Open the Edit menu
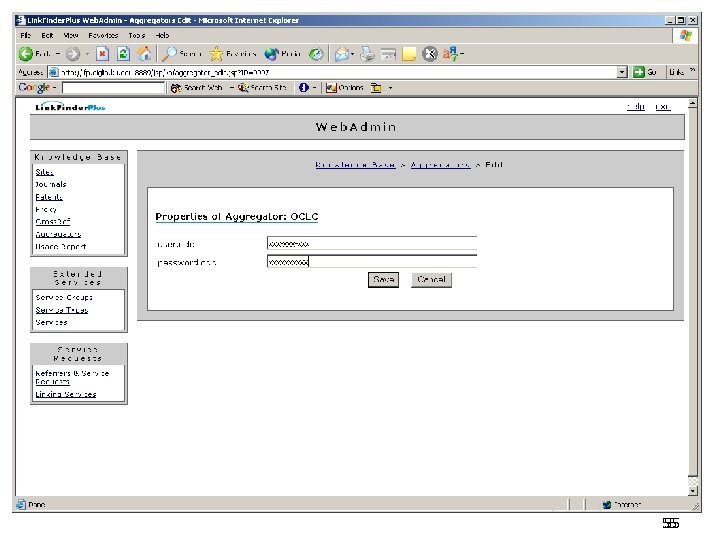The image size is (720, 540). (47, 35)
